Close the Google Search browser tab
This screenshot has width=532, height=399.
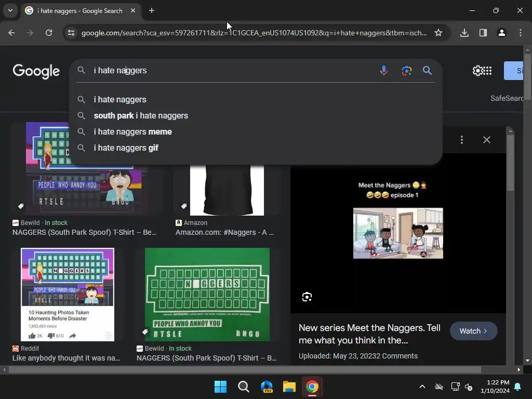pyautogui.click(x=133, y=10)
